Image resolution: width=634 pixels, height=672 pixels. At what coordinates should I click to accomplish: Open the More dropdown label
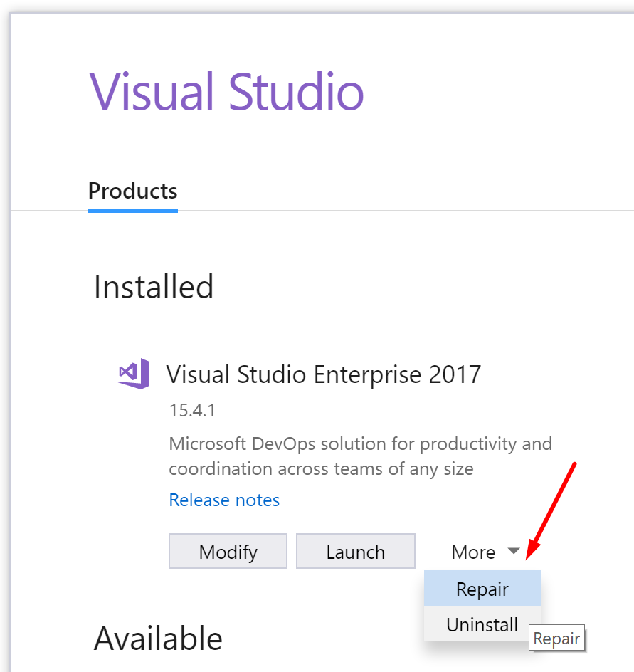pyautogui.click(x=473, y=552)
